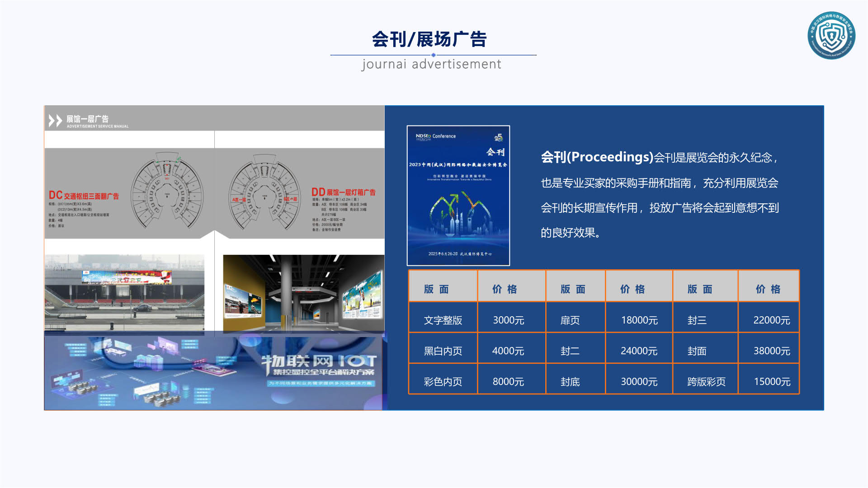Click the red DD展馆一层灯箱广告 heading
Image resolution: width=868 pixels, height=488 pixels.
tap(343, 192)
